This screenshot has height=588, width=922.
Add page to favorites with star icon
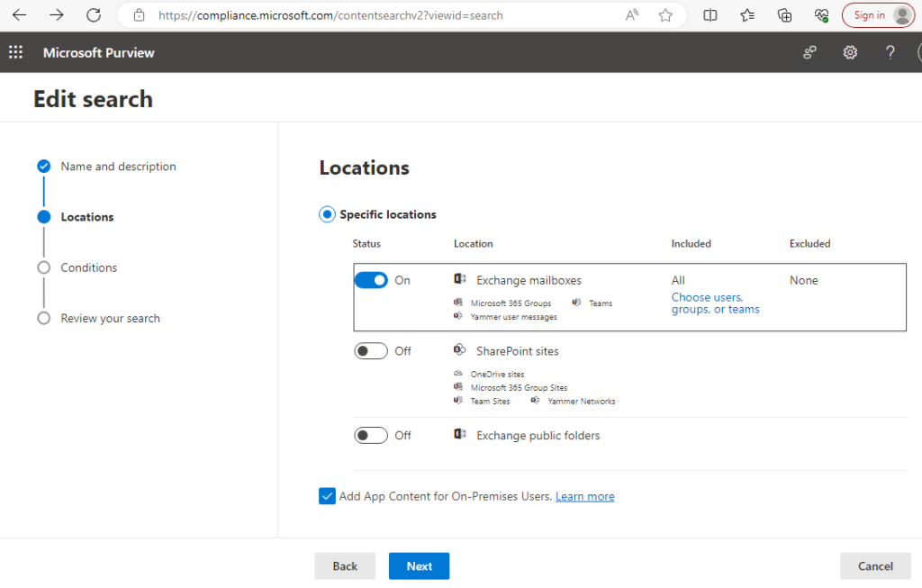[x=665, y=15]
